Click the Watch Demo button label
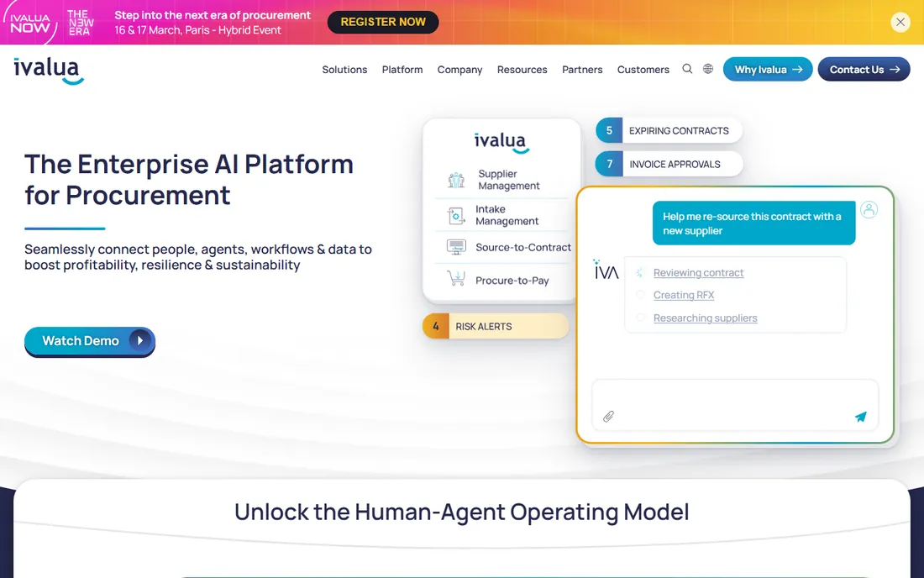Screen dimensions: 924x578 [x=80, y=340]
